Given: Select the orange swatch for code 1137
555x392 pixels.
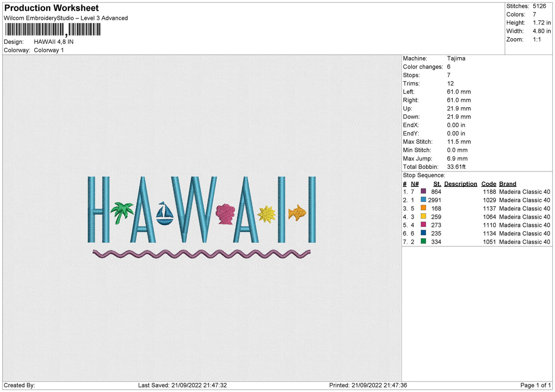Looking at the screenshot, I should pyautogui.click(x=423, y=208).
